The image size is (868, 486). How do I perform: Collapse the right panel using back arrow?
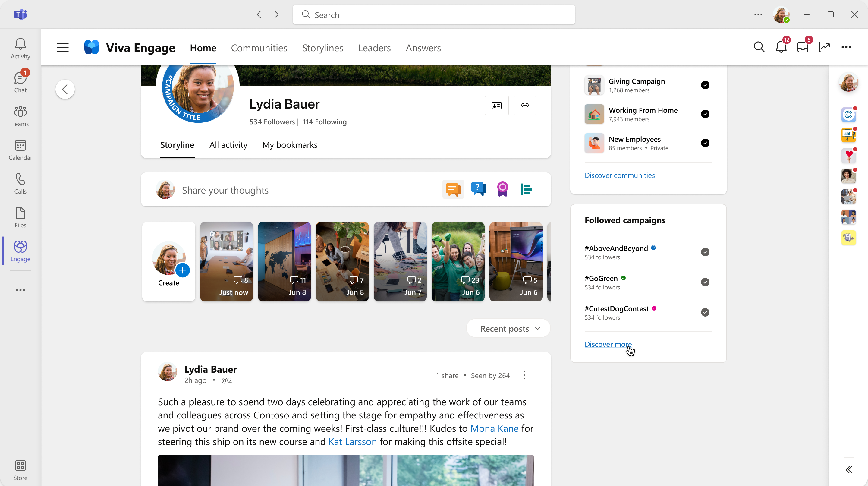click(848, 470)
